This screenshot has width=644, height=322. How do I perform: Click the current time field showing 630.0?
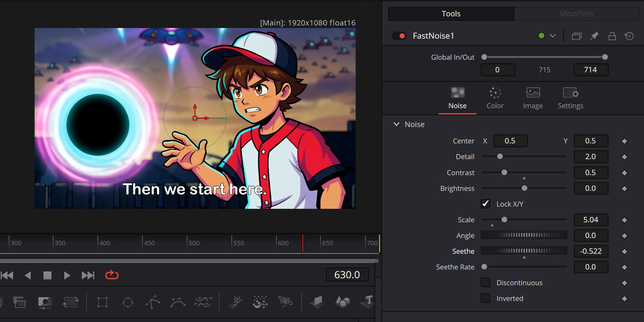point(347,275)
